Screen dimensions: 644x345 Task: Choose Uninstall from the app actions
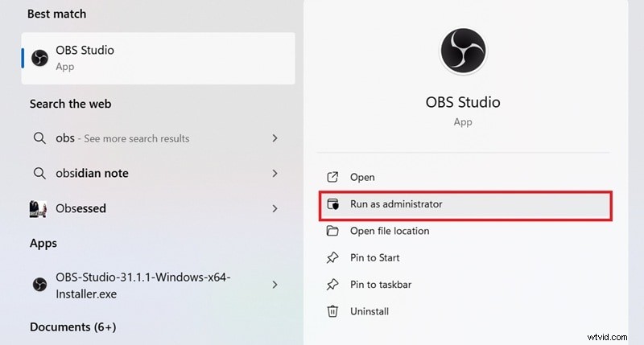[369, 311]
